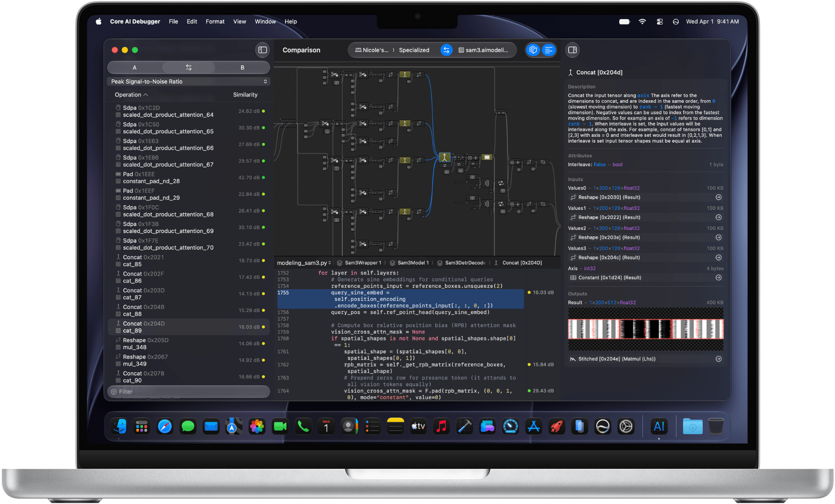
Task: Open Core AI Debugger dock icon
Action: (x=659, y=427)
